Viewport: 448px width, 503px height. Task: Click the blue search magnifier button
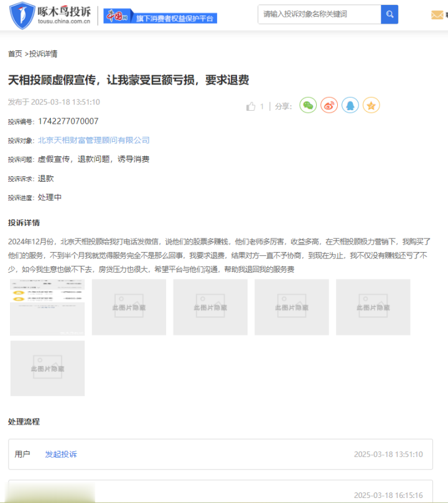pyautogui.click(x=390, y=14)
